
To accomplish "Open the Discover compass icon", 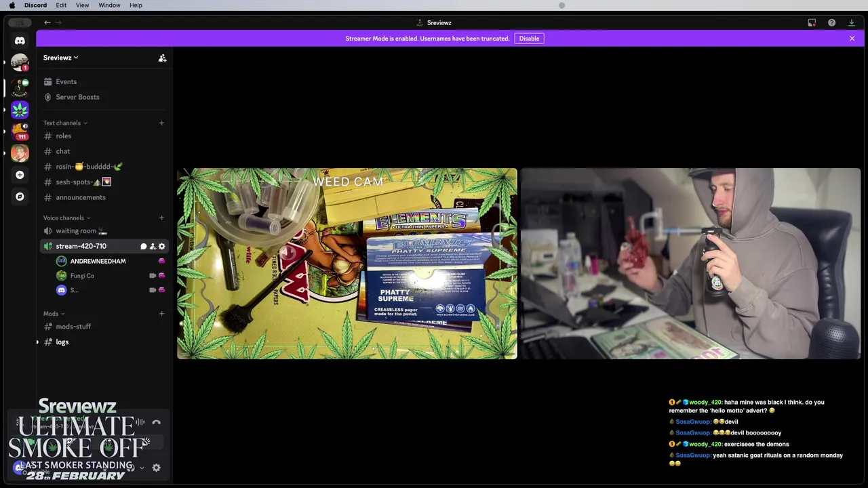I will pos(20,197).
